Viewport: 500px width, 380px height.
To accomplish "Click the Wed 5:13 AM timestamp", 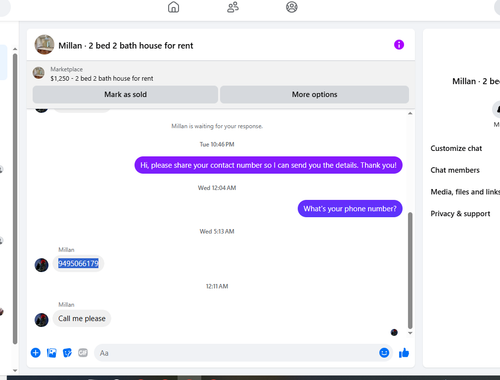I will (217, 231).
